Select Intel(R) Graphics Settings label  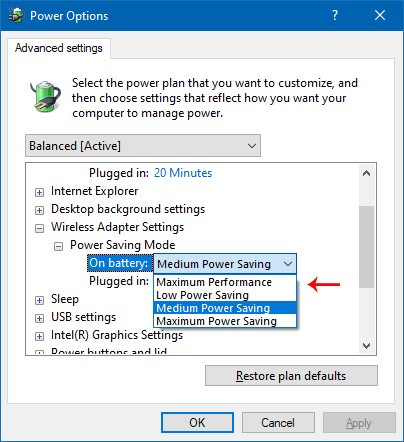click(x=117, y=335)
